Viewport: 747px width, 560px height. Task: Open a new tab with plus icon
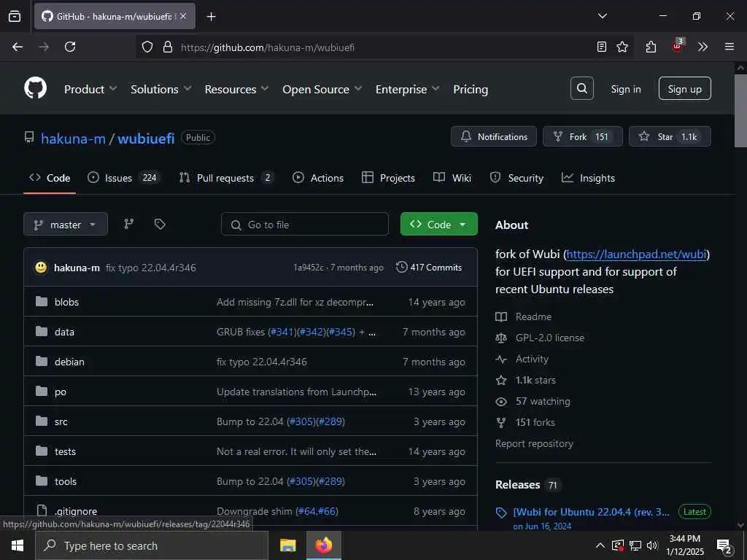211,17
